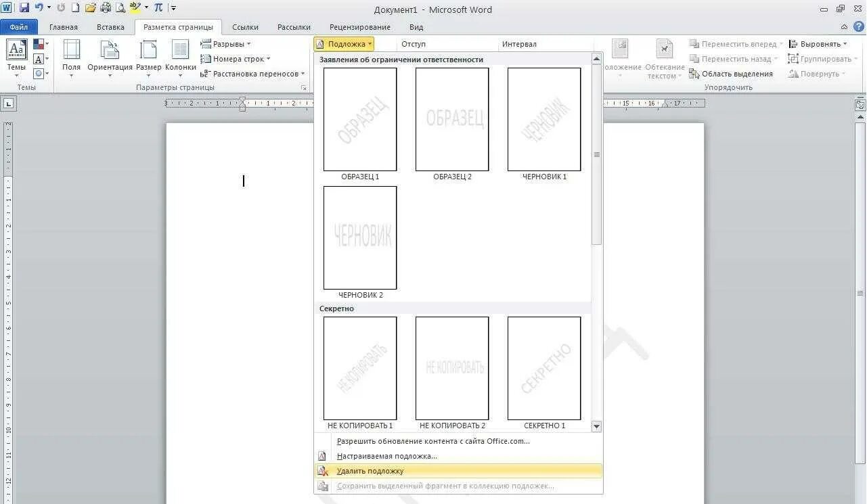Click 'Удалить подложку' menu item
This screenshot has width=867, height=504.
(x=458, y=471)
